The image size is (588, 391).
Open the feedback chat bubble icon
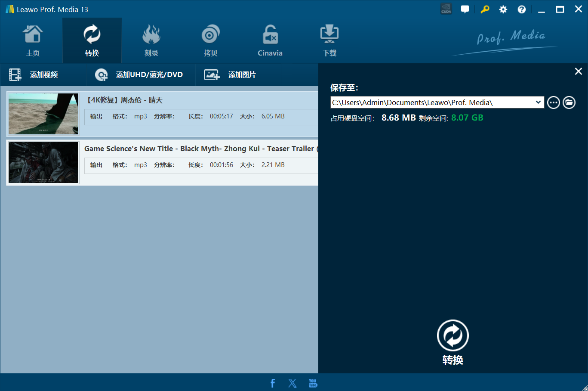pos(465,9)
